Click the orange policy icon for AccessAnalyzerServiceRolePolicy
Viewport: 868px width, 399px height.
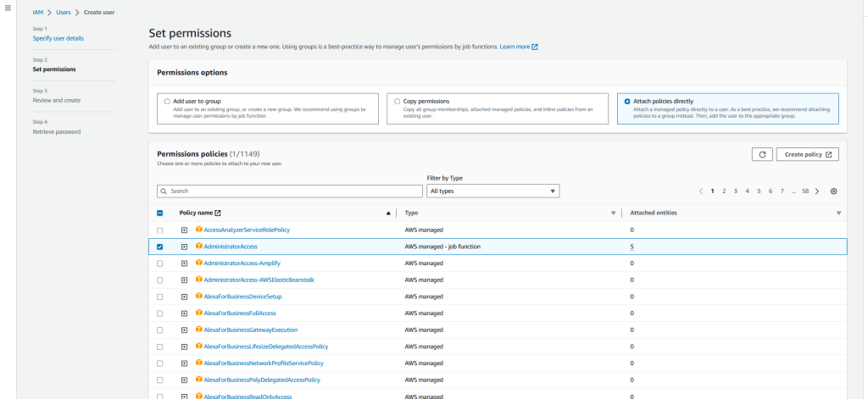[x=198, y=230]
